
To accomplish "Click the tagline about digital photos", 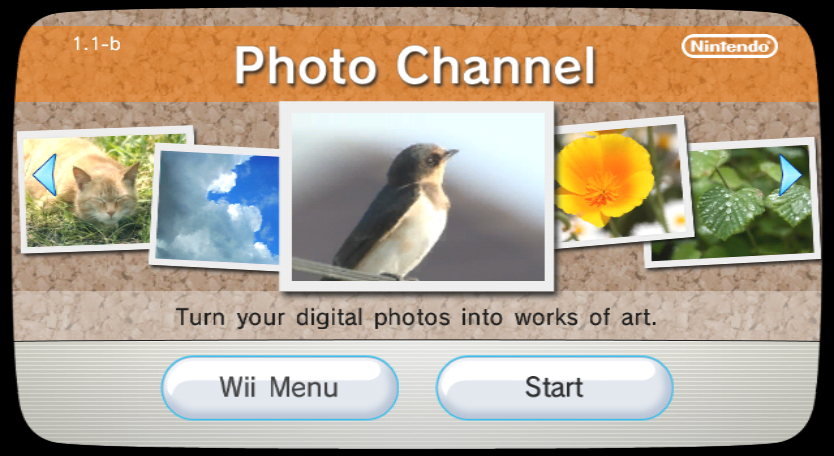I will [416, 318].
